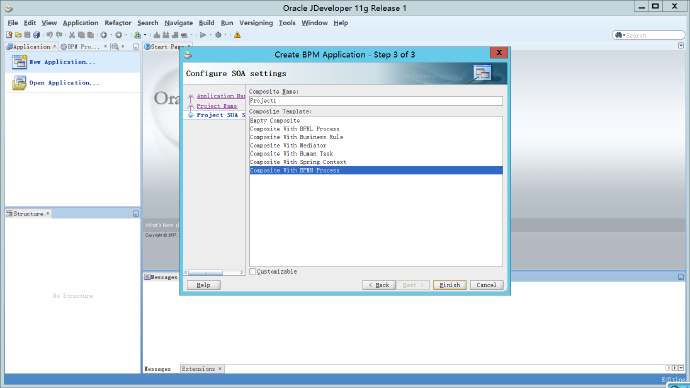Minimize the Application navigator panel corner icon
The height and width of the screenshot is (388, 690).
coord(136,46)
